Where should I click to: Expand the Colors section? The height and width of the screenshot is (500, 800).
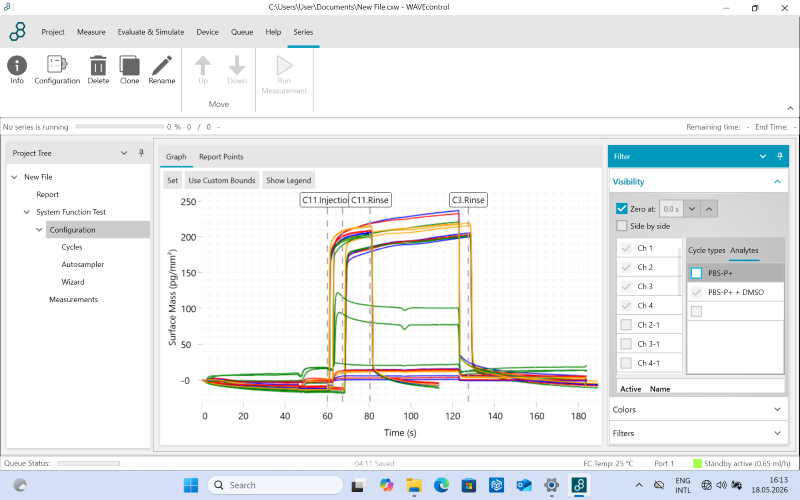[697, 409]
